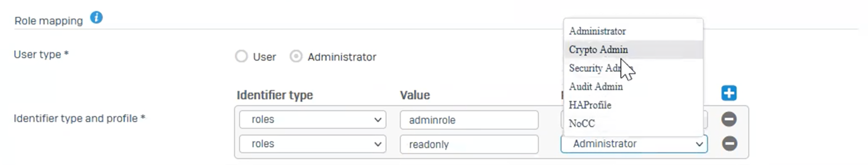
Task: Click the Role mapping section title
Action: (48, 21)
